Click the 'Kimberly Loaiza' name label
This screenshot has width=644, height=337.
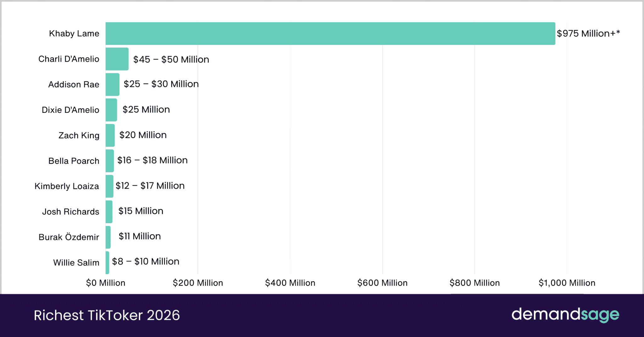tap(67, 186)
